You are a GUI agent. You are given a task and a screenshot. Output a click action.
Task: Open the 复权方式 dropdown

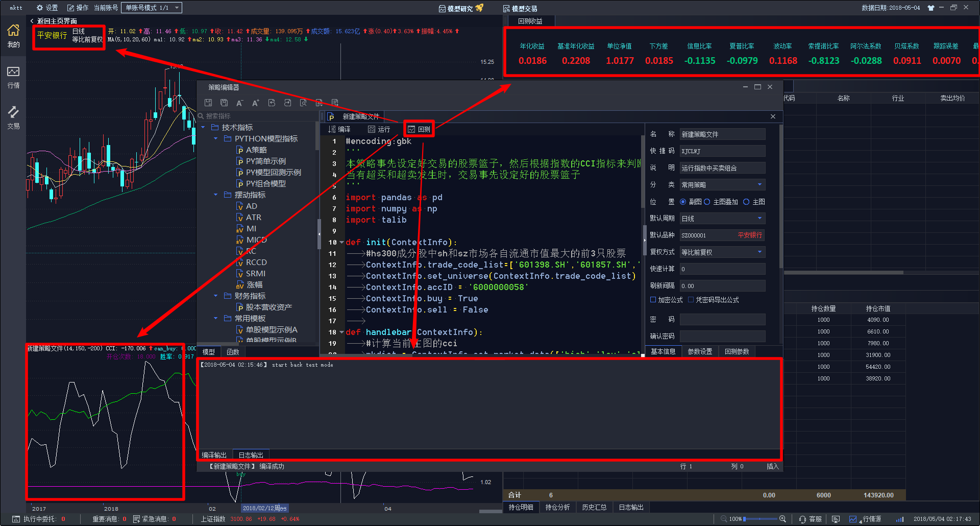point(722,252)
